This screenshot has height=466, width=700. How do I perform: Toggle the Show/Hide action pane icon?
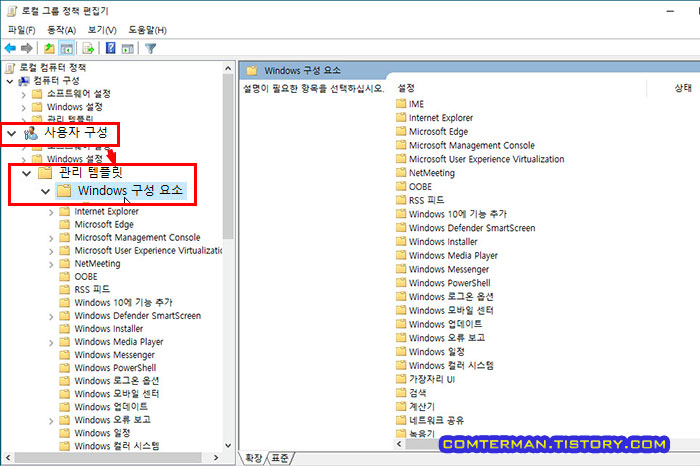[128, 48]
